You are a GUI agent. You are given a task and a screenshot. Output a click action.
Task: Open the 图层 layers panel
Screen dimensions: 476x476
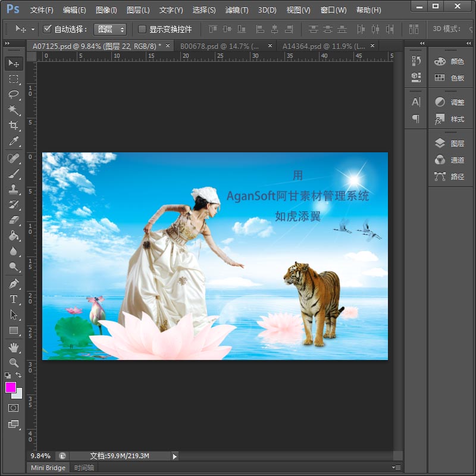point(450,143)
